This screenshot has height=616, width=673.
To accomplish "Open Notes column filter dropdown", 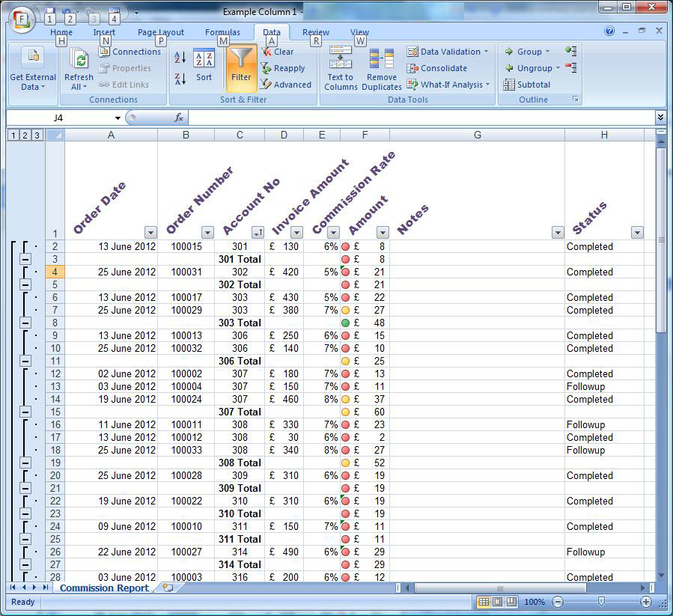I will coord(558,233).
